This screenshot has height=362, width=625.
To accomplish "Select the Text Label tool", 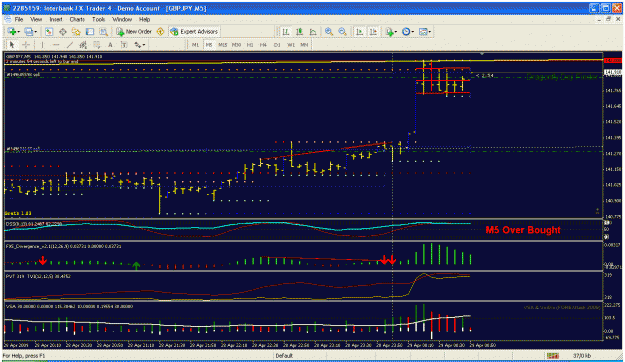I will coord(124,45).
